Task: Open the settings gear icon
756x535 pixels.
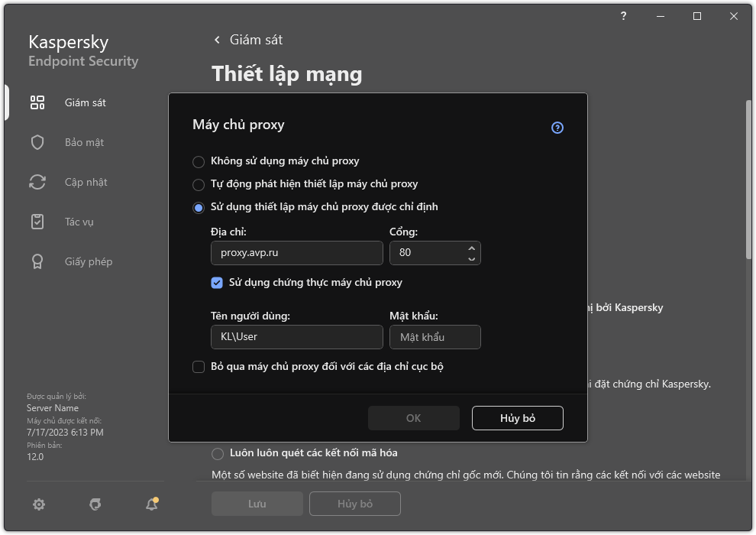Action: coord(38,504)
